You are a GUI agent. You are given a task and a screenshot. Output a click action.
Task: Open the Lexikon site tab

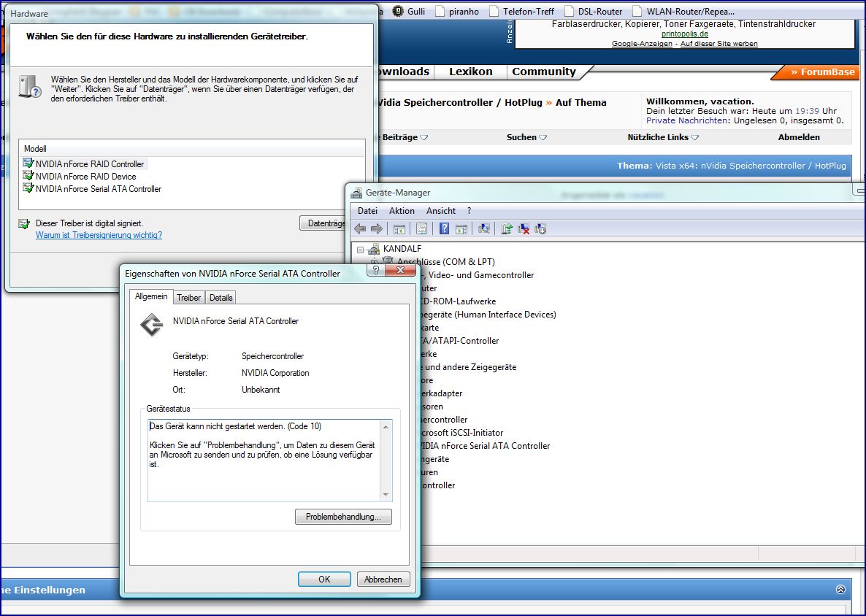point(470,72)
